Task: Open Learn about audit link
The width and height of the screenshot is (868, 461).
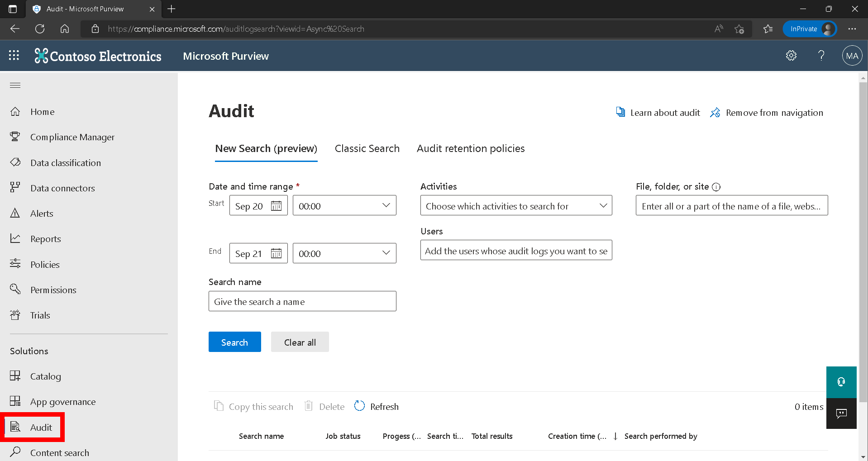Action: point(658,112)
